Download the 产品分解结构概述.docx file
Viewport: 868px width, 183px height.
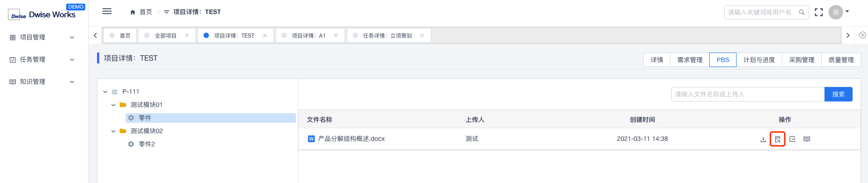pyautogui.click(x=763, y=139)
